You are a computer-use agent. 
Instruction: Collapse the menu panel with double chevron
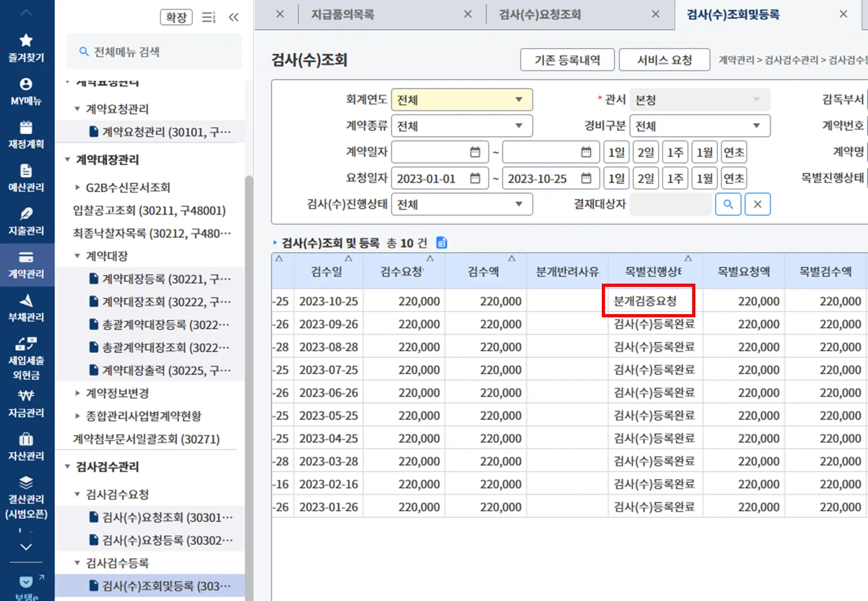pyautogui.click(x=234, y=17)
